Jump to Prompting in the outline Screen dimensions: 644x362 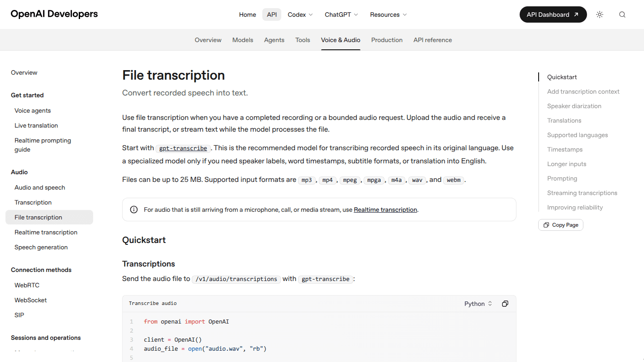tap(562, 178)
